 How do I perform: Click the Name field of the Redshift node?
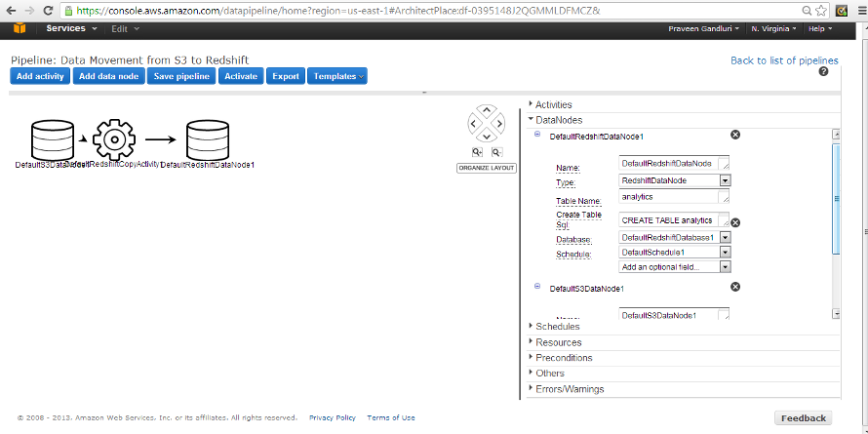click(x=674, y=163)
